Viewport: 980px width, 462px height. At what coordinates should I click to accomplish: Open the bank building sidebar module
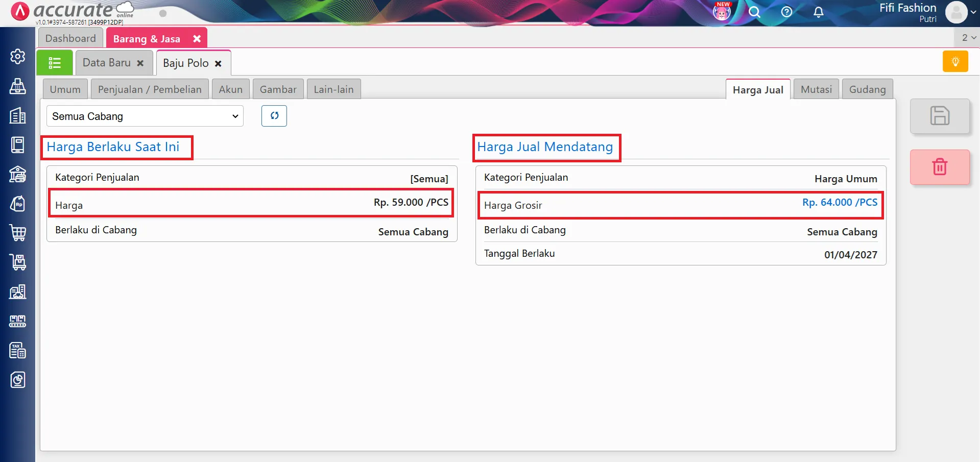18,174
